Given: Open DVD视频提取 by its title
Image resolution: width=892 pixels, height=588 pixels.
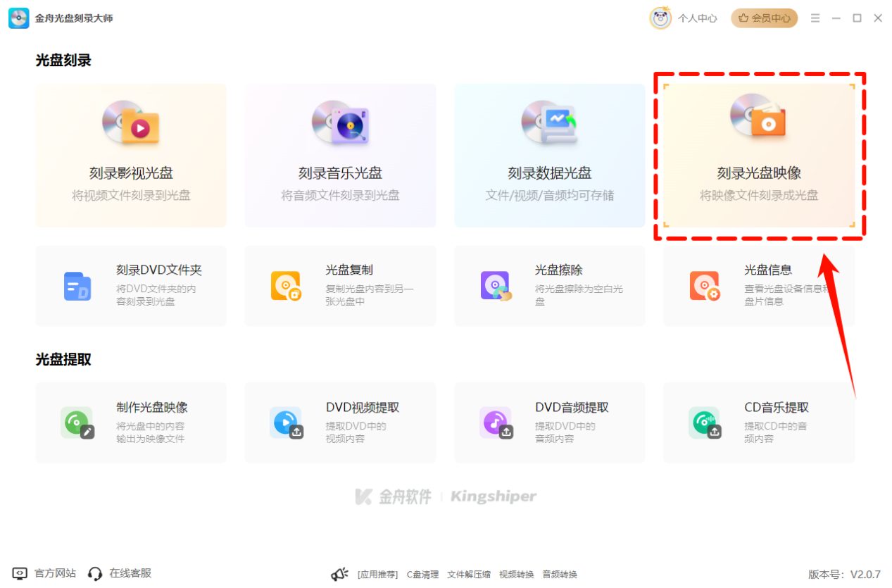Looking at the screenshot, I should pos(363,407).
